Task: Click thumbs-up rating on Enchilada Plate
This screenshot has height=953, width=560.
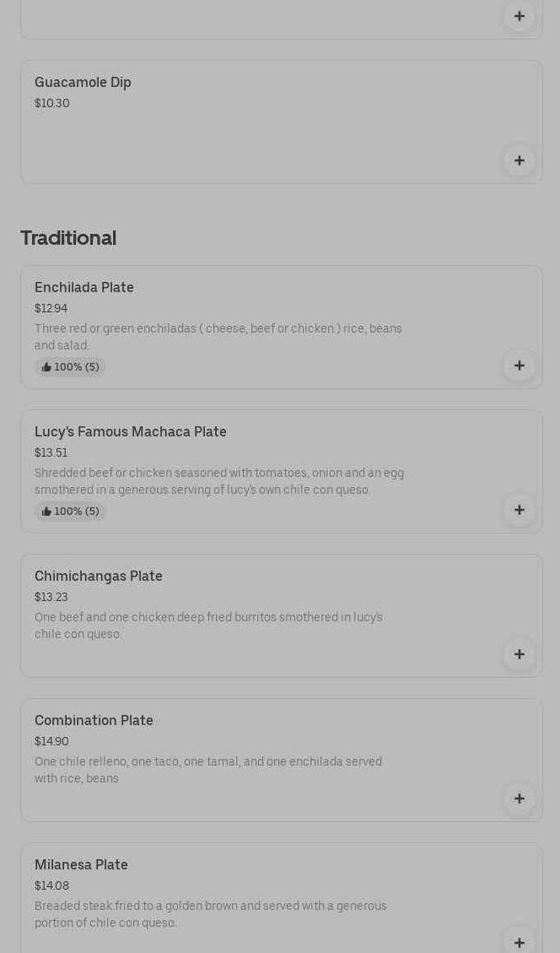Action: [70, 367]
